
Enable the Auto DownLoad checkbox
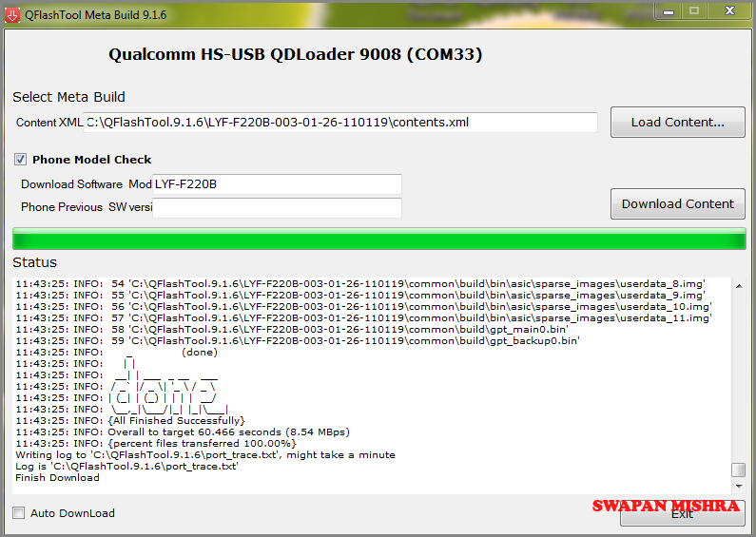(19, 513)
